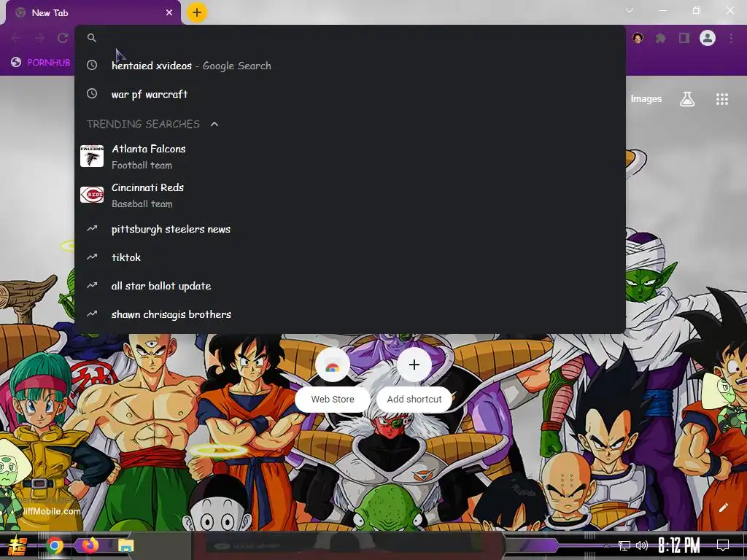The image size is (747, 560).
Task: Open the Web Store shortcut
Action: tap(333, 379)
